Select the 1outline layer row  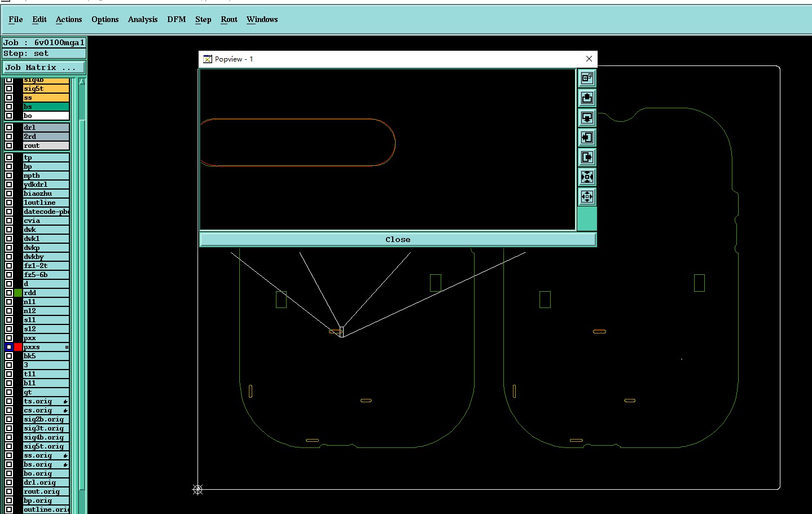46,203
